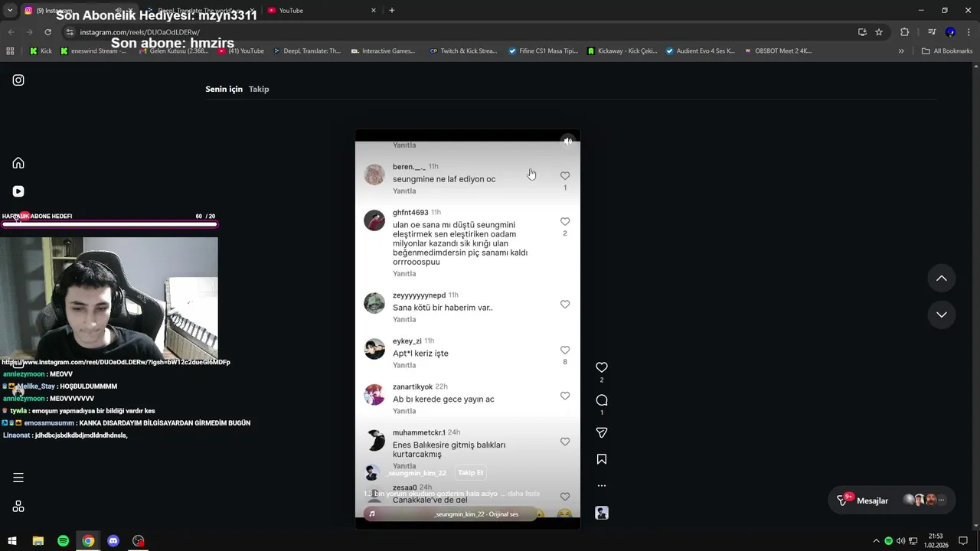980x551 pixels.
Task: Bookmark this page with star icon
Action: [879, 32]
